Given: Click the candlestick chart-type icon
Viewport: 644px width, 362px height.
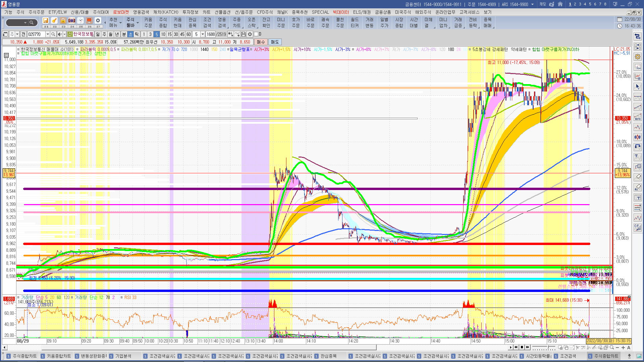Looking at the screenshot, I should (x=638, y=137).
